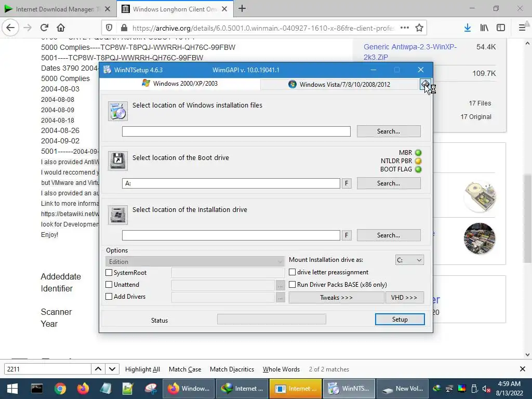Click the Installation drive hard disk icon
The height and width of the screenshot is (399, 532).
[118, 215]
